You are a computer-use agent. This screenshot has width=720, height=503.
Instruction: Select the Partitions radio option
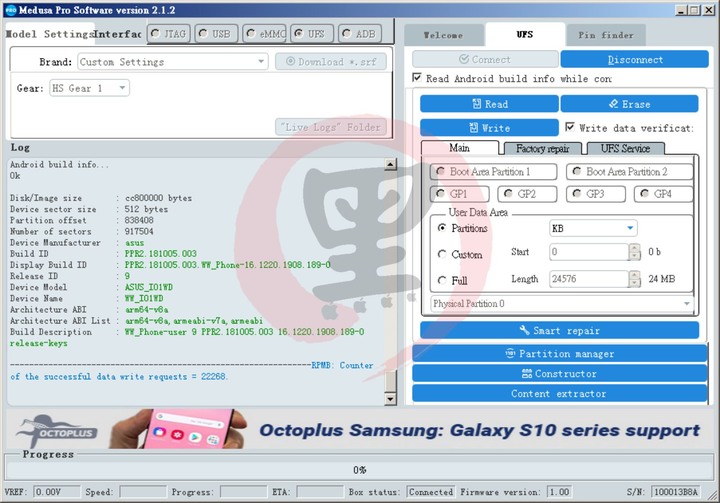pyautogui.click(x=442, y=228)
